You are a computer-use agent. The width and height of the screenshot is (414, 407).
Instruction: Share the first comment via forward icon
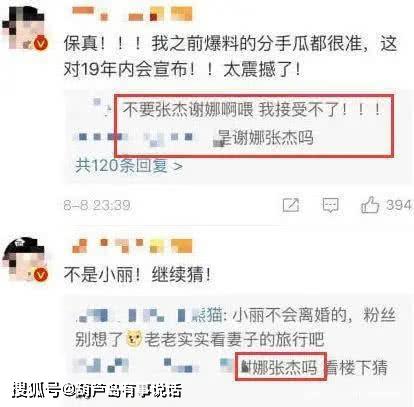click(x=291, y=205)
